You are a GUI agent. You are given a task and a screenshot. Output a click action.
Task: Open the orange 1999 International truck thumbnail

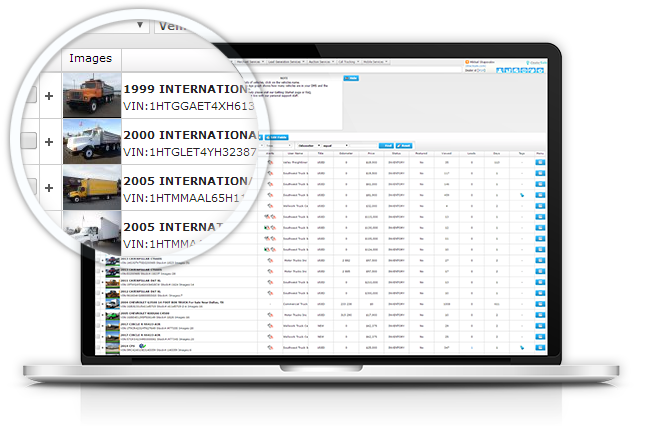[x=91, y=95]
